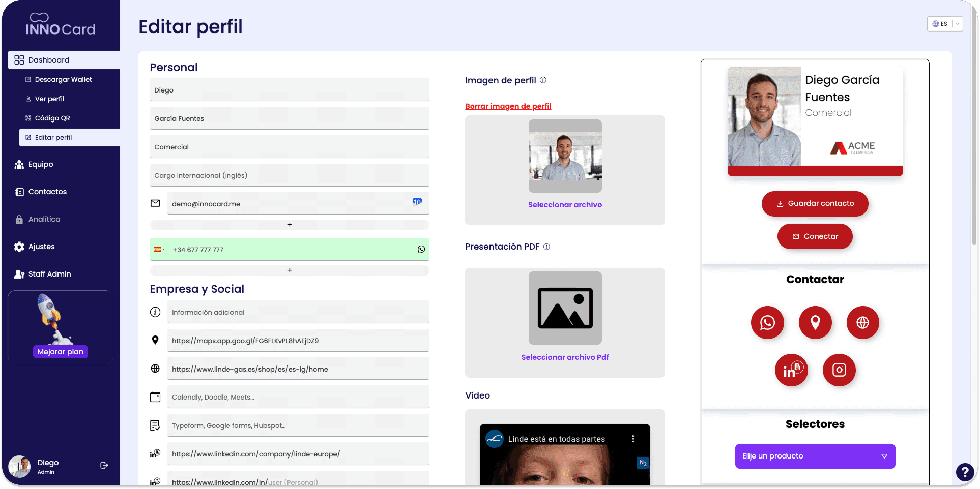Screen dimensions: 980x489
Task: Open the video options three-dot menu
Action: pos(633,439)
